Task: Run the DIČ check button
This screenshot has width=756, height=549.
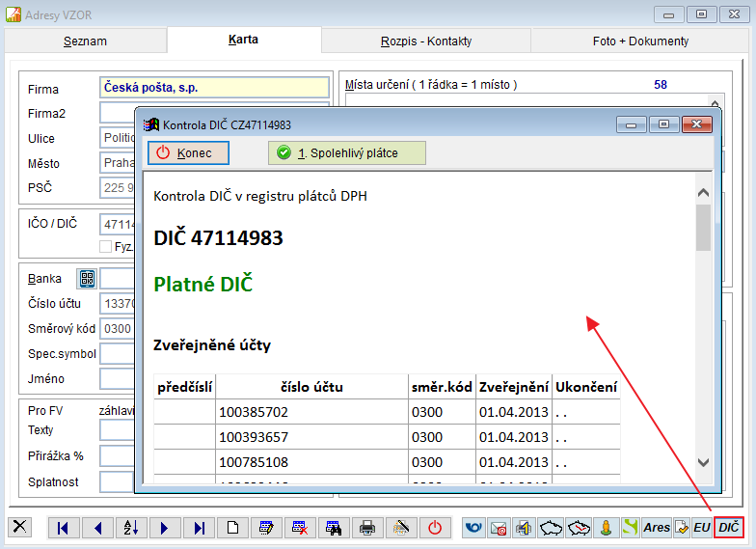Action: (729, 527)
